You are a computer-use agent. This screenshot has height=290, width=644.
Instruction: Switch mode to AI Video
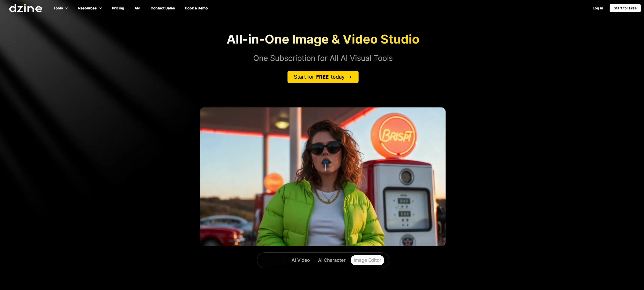(x=300, y=260)
